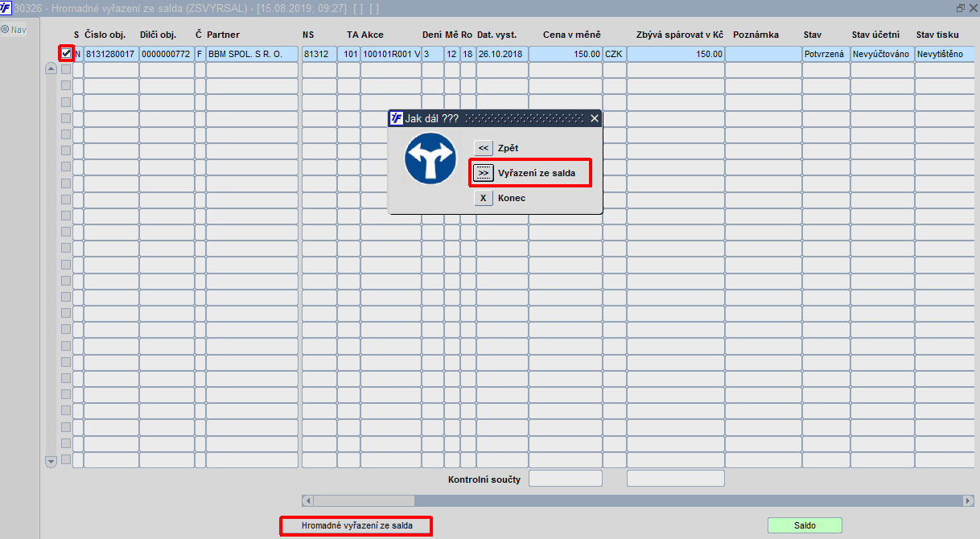Image resolution: width=980 pixels, height=539 pixels.
Task: Restore the window with top-right restore icon
Action: coord(961,7)
